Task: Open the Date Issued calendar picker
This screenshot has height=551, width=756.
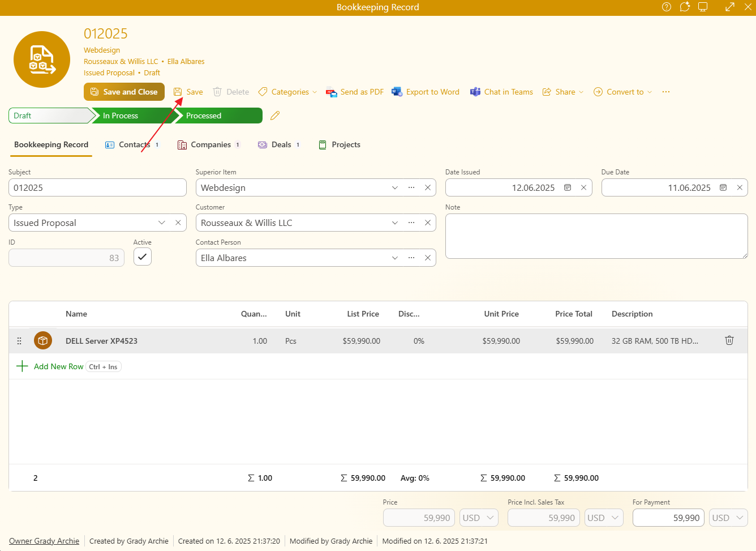Action: pos(568,187)
